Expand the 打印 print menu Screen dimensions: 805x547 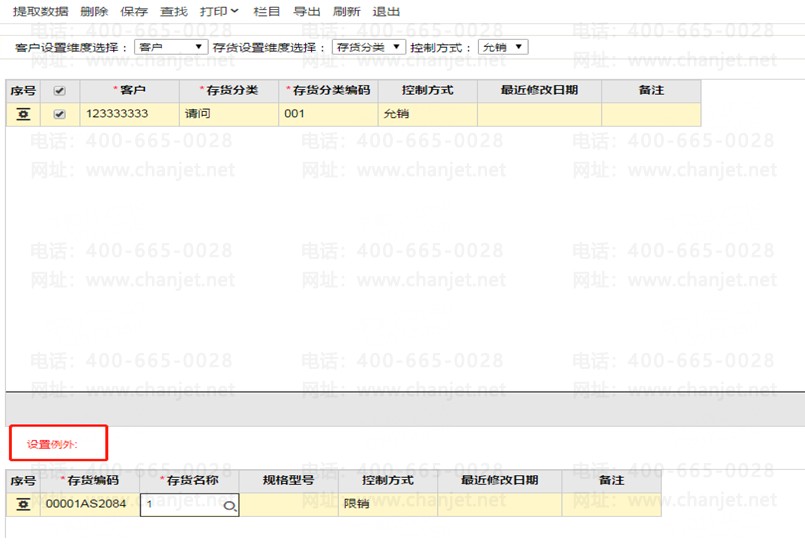click(219, 11)
